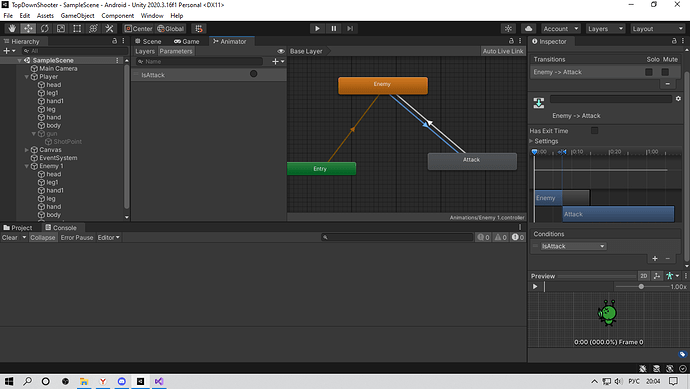Open the Component menu
This screenshot has height=389, width=690.
[x=117, y=15]
